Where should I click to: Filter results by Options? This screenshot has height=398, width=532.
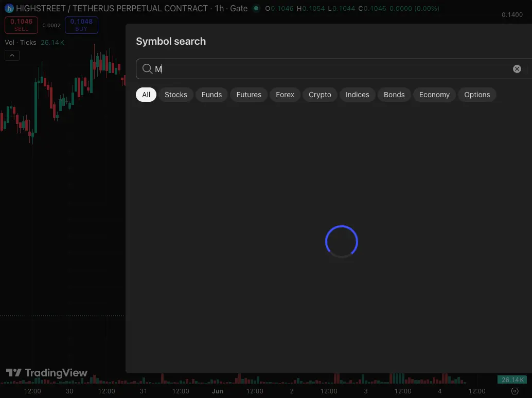(477, 95)
